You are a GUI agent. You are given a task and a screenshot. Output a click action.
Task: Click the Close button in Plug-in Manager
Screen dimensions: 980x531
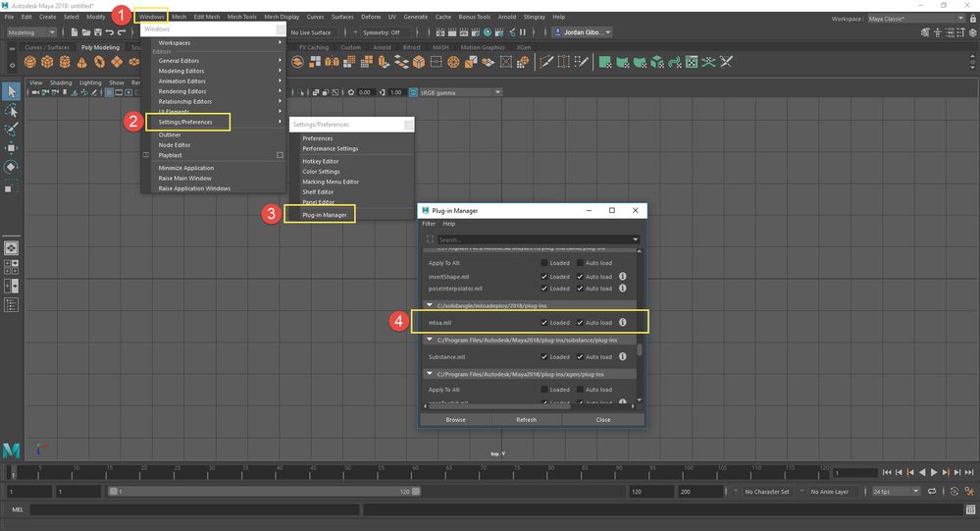coord(603,420)
